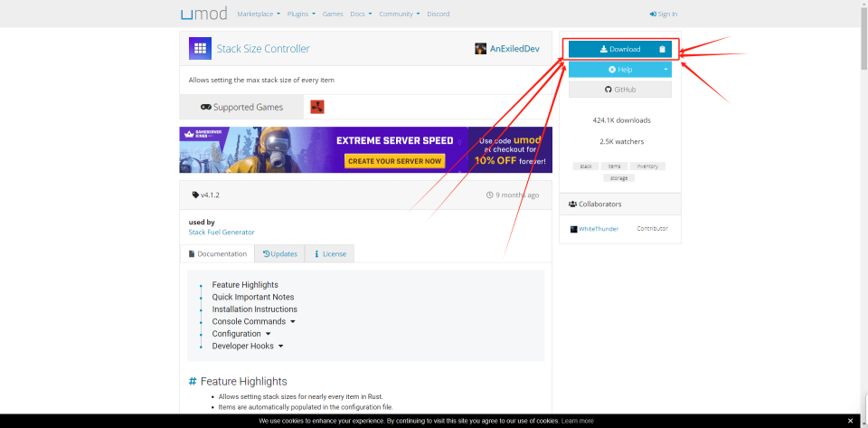Image resolution: width=868 pixels, height=428 pixels.
Task: Open WhiteThunder collaborator profile
Action: 599,229
